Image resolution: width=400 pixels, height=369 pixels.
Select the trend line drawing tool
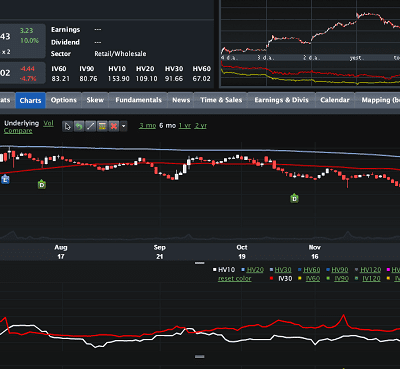coord(90,126)
